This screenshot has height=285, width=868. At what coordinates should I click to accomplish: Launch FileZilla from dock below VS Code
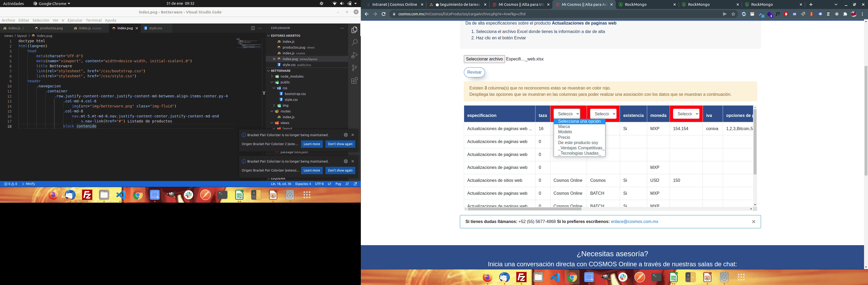[87, 195]
